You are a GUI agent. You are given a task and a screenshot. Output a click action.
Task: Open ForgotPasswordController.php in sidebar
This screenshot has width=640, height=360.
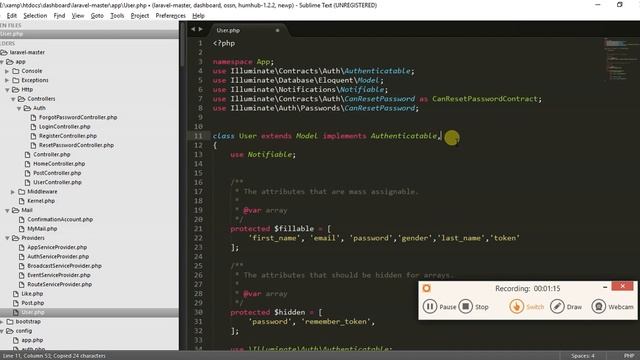(78, 117)
